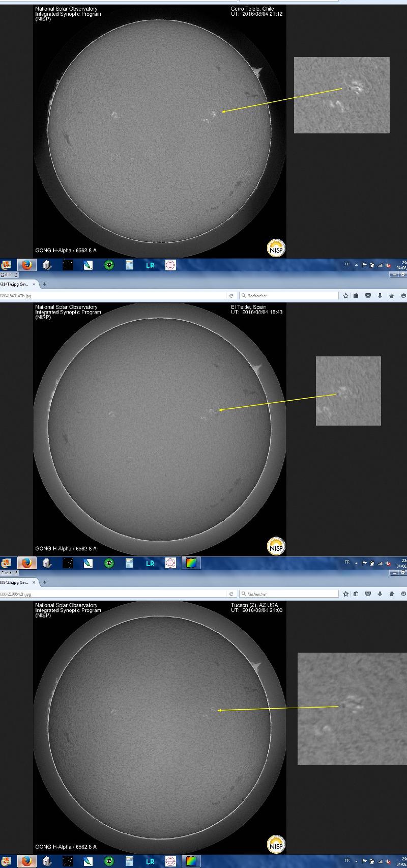407x868 pixels.
Task: Click the rainbow spectrum icon in the taskbar under the El Teide image
Action: tap(191, 563)
